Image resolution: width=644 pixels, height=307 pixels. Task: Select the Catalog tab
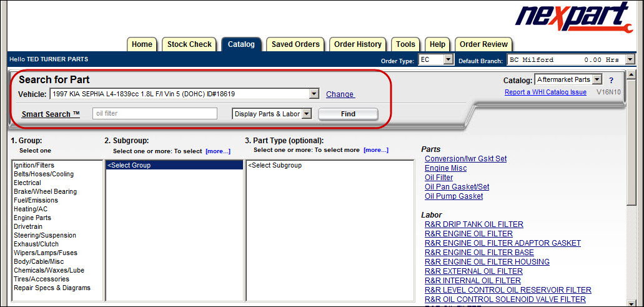click(x=241, y=44)
